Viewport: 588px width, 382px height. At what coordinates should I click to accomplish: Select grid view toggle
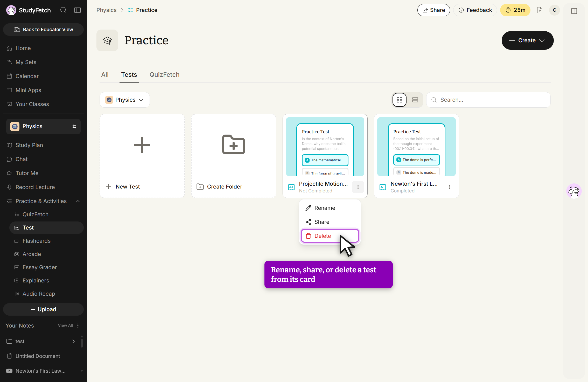tap(400, 100)
